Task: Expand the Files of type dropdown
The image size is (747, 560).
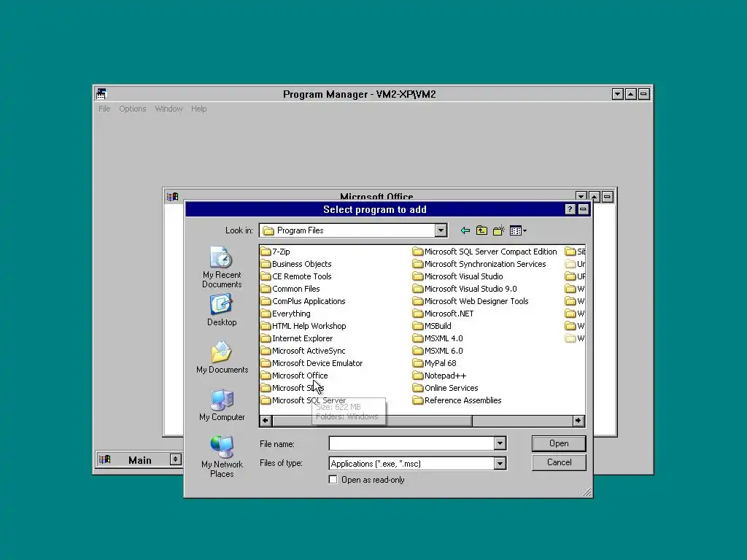Action: coord(499,463)
